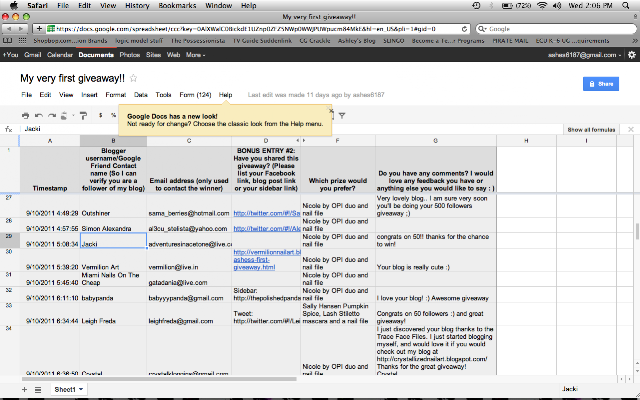Screen dimensions: 640x400
Task: Open Safari History menu
Action: (x=137, y=6)
